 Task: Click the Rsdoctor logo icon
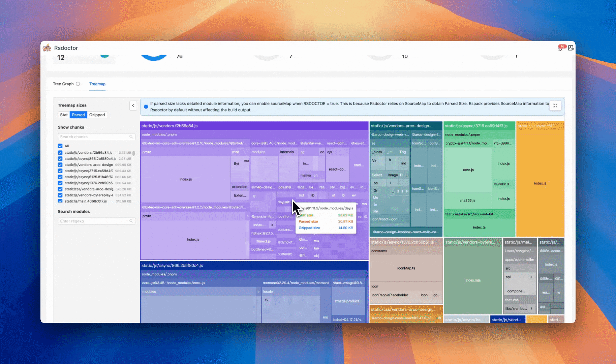click(47, 48)
